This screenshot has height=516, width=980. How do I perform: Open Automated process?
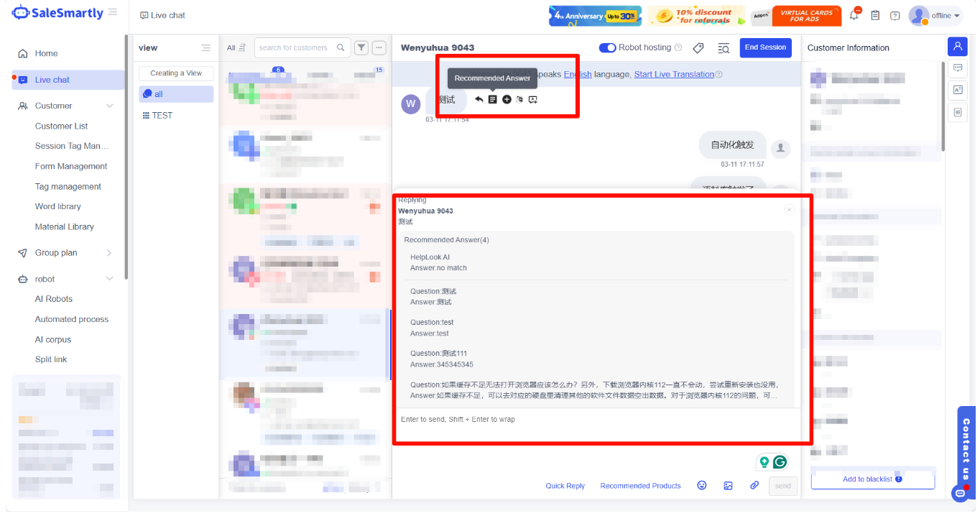72,319
